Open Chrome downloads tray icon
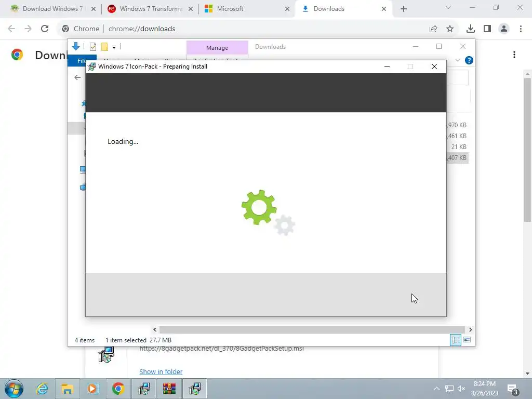The width and height of the screenshot is (532, 399). tap(471, 29)
